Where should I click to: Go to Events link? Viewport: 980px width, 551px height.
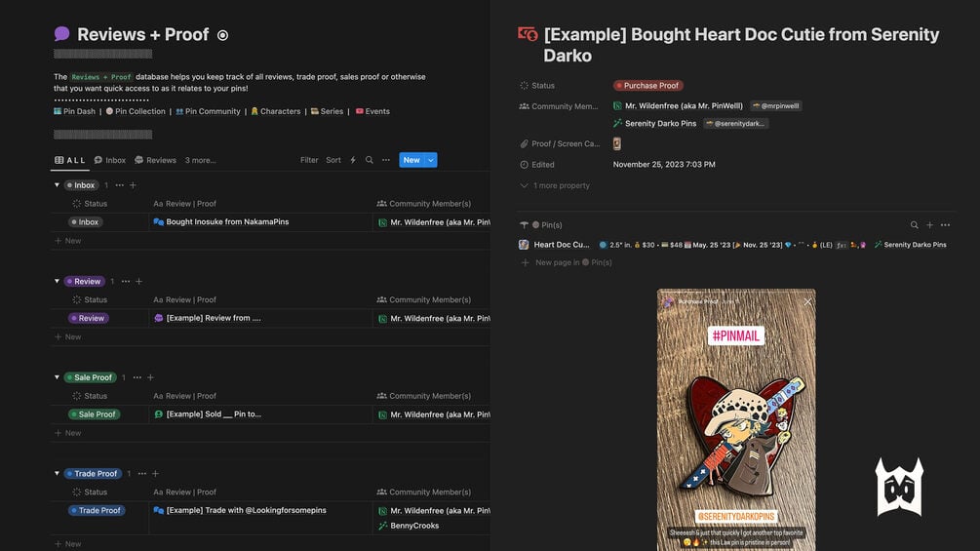pos(372,111)
